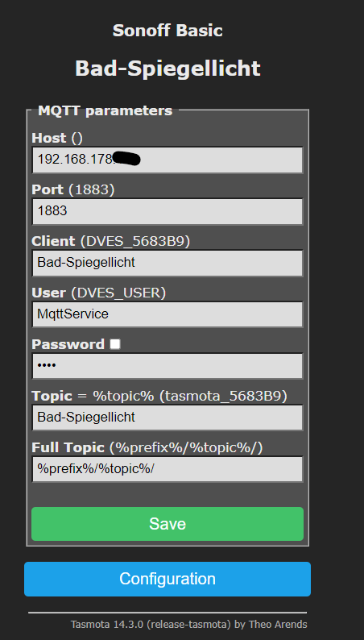364x640 pixels.
Task: Click the Host () label
Action: (57, 138)
